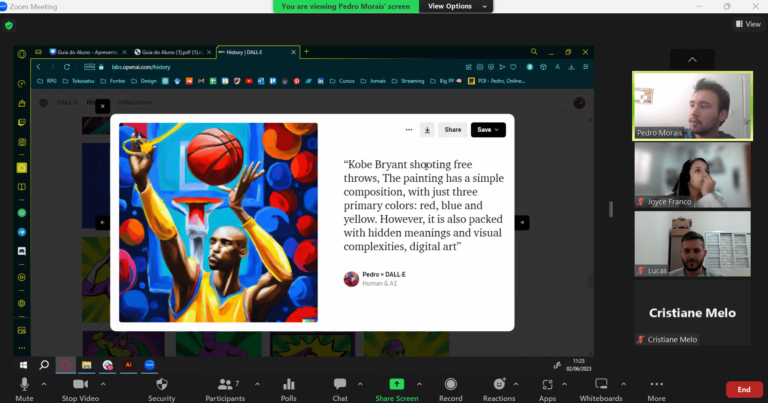Expand the arrow next to Chat
This screenshot has height=403, width=768.
click(360, 384)
